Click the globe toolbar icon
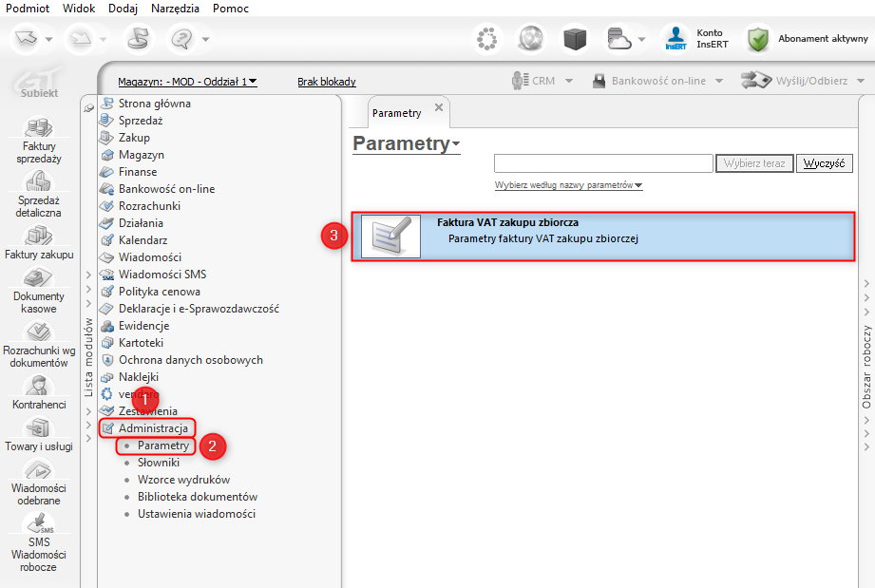 (531, 39)
